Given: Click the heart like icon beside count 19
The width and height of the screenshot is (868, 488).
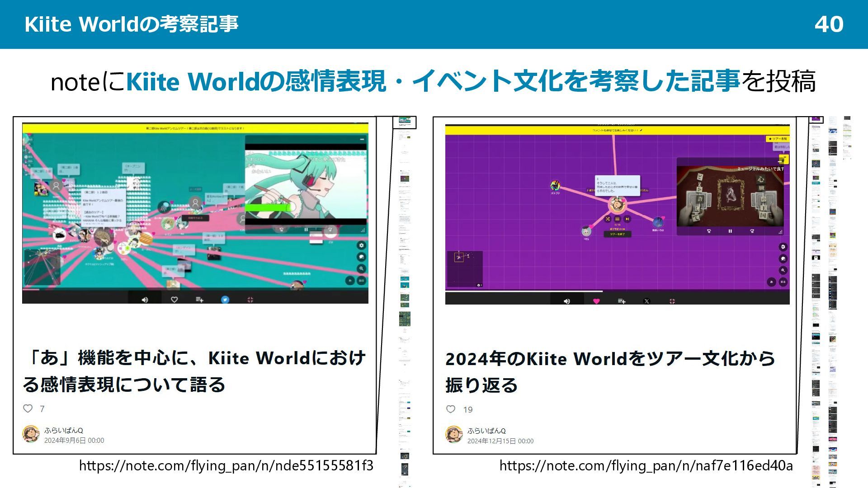Looking at the screenshot, I should 451,409.
